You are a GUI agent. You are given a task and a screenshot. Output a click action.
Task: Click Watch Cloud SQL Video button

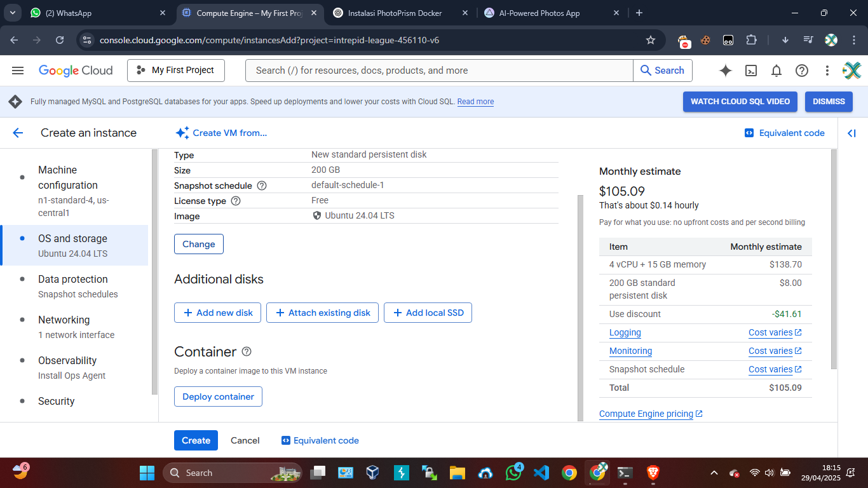click(x=740, y=102)
